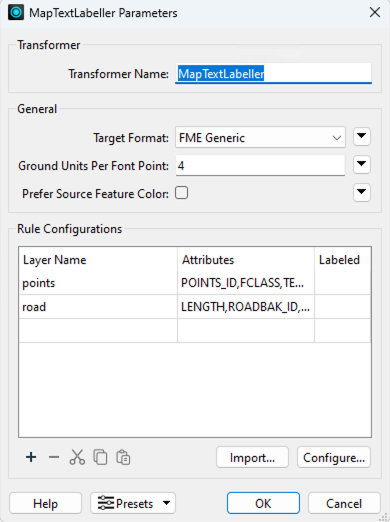Paste rule using clipboard icon
The width and height of the screenshot is (390, 522).
tap(123, 457)
